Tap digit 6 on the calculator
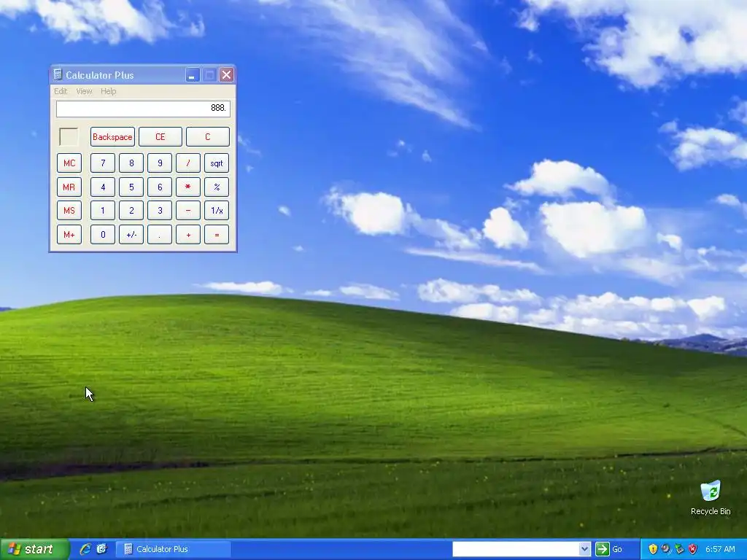Image resolution: width=747 pixels, height=560 pixels. tap(160, 187)
